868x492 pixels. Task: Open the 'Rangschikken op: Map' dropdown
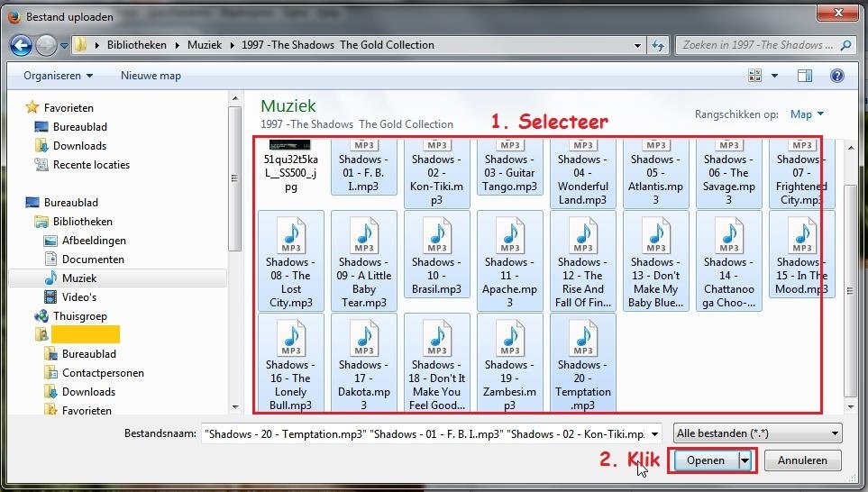coord(807,114)
